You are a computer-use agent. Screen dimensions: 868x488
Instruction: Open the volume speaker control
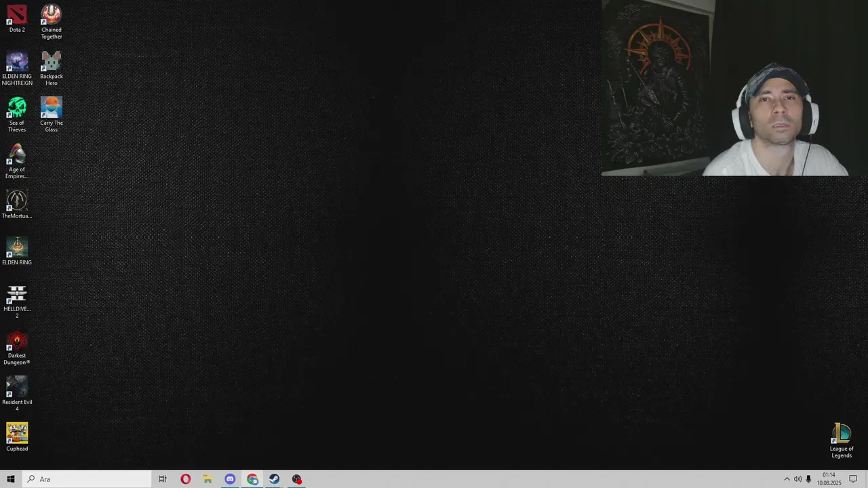click(x=797, y=479)
